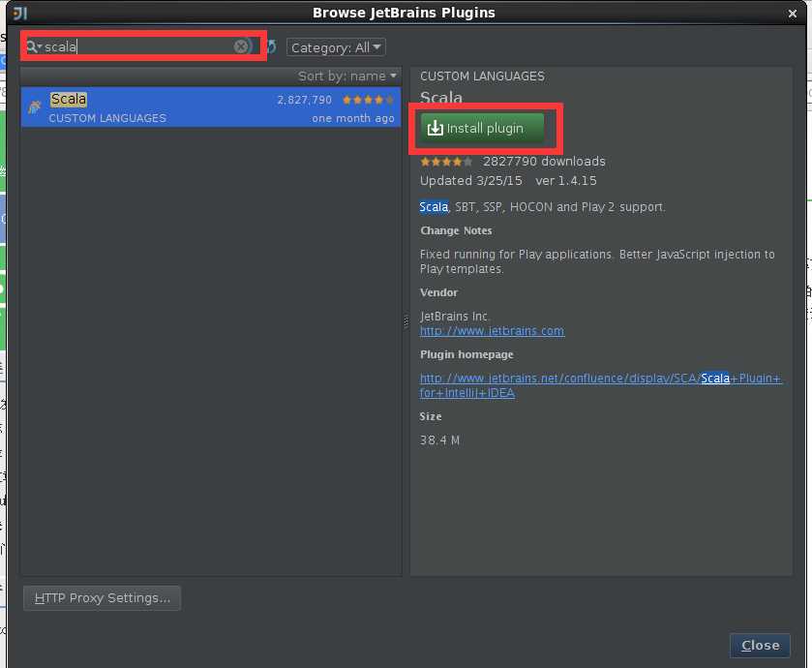Select the Scala plugin row in results
The image size is (812, 668).
click(211, 107)
